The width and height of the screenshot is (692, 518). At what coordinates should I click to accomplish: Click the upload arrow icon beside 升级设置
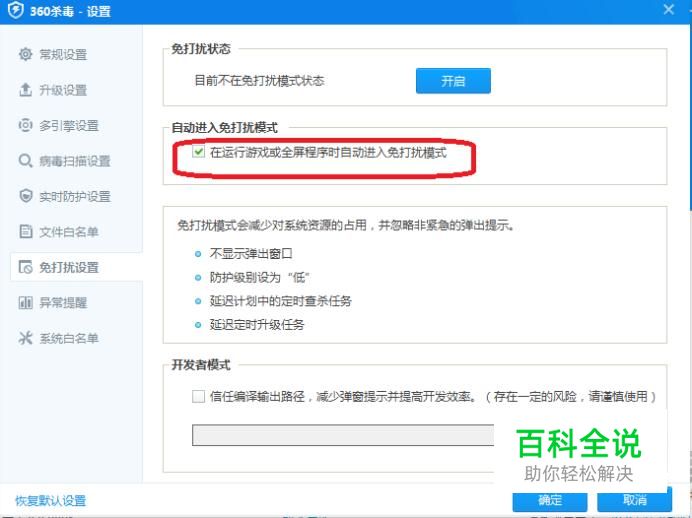point(26,90)
